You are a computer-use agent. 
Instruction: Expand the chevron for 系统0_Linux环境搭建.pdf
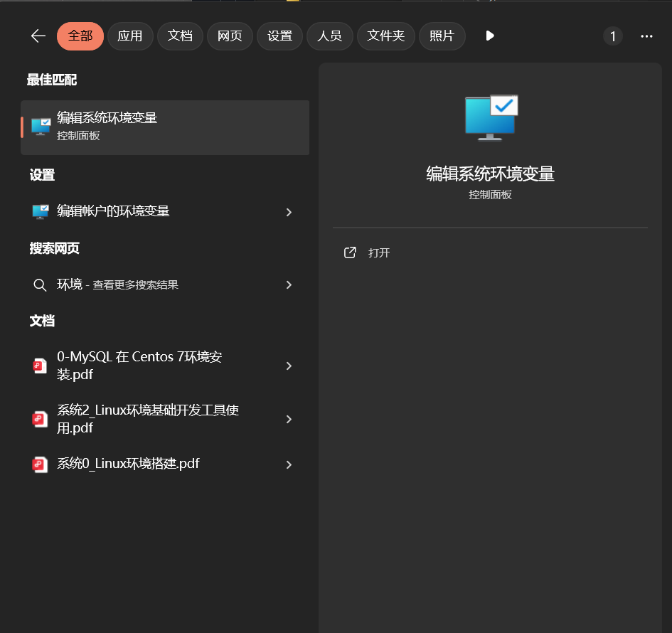click(x=289, y=464)
